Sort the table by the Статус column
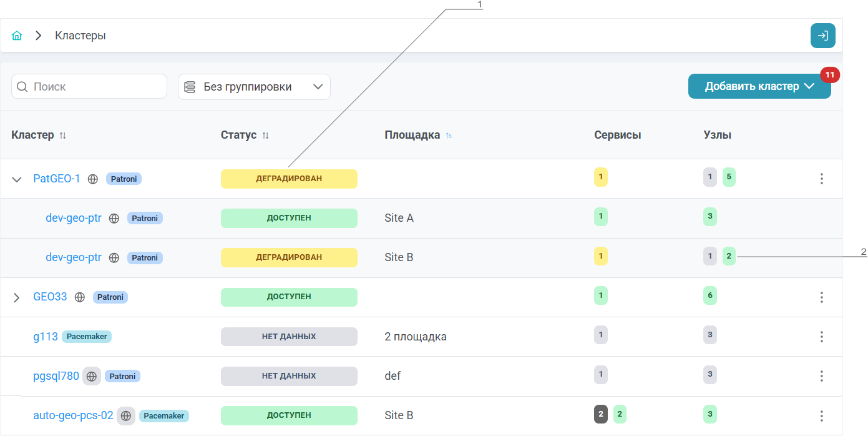This screenshot has height=436, width=868. pyautogui.click(x=265, y=136)
